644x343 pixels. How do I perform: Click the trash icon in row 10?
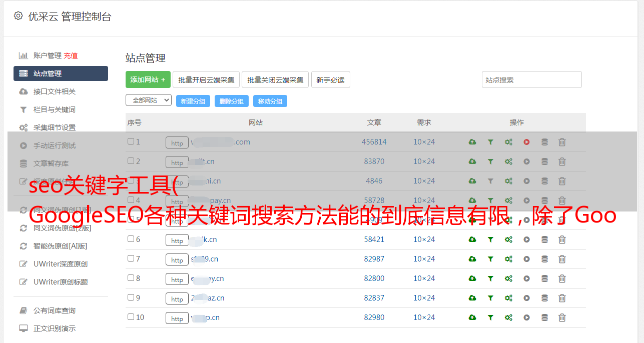click(562, 317)
